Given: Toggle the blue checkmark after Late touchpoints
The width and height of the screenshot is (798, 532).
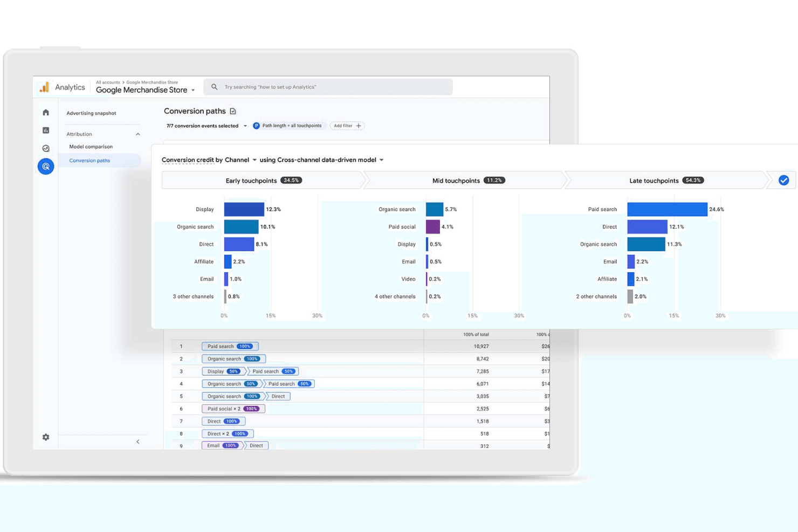Looking at the screenshot, I should point(783,181).
